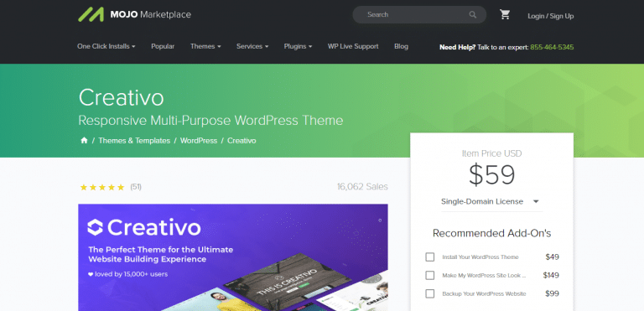
Task: Go to home via breadcrumb house icon
Action: point(84,141)
